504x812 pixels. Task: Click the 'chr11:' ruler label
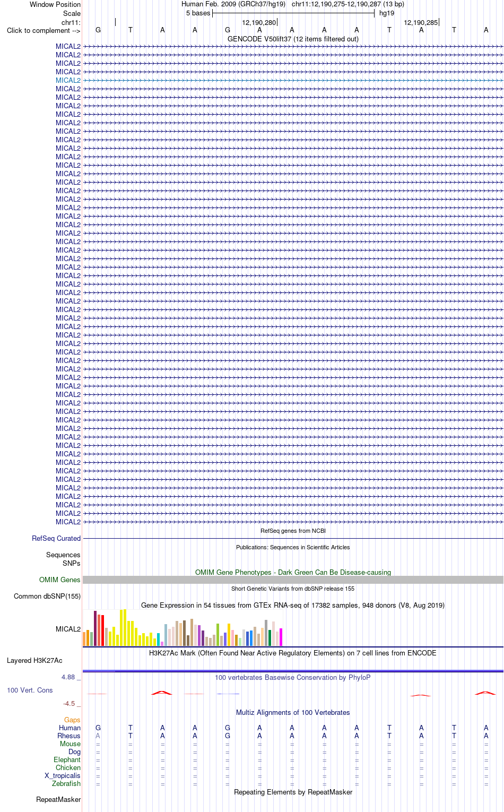click(x=71, y=22)
